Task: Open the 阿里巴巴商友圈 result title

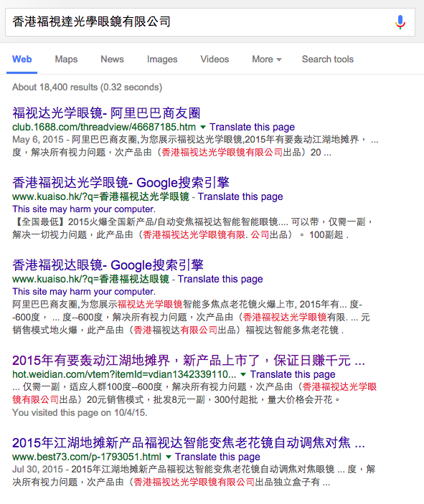Action: 106,113
